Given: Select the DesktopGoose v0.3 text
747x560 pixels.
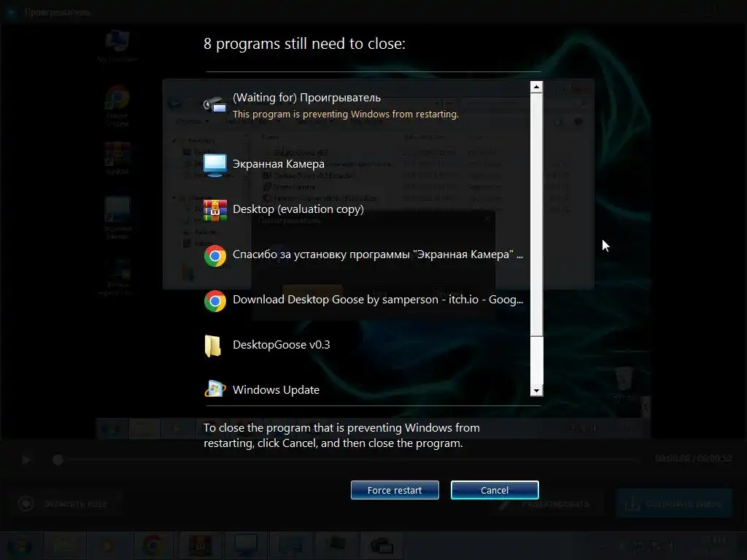Looking at the screenshot, I should click(281, 345).
